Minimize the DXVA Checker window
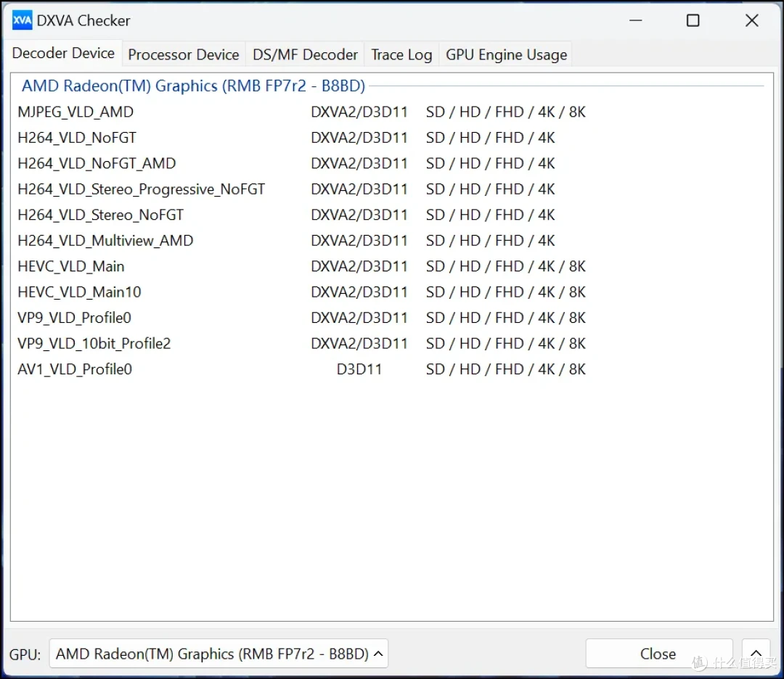784x679 pixels. tap(635, 20)
